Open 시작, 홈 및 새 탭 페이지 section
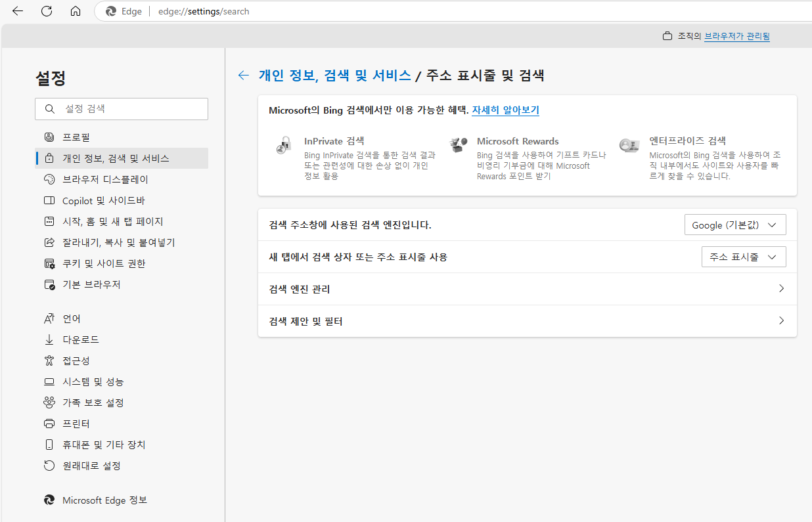The height and width of the screenshot is (522, 812). [122, 221]
